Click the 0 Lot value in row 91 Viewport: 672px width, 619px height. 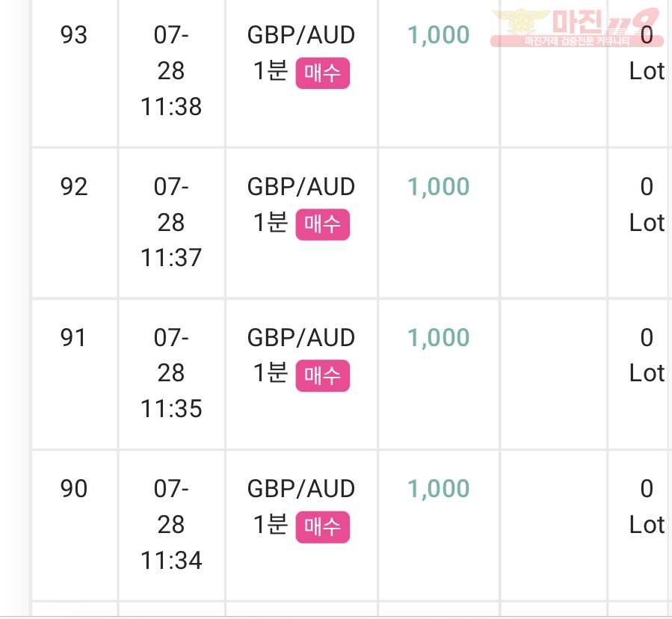pos(647,355)
